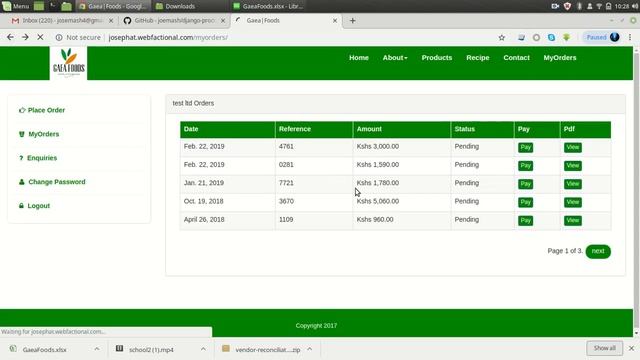Close the downloads bar
The width and height of the screenshot is (640, 360).
631,348
